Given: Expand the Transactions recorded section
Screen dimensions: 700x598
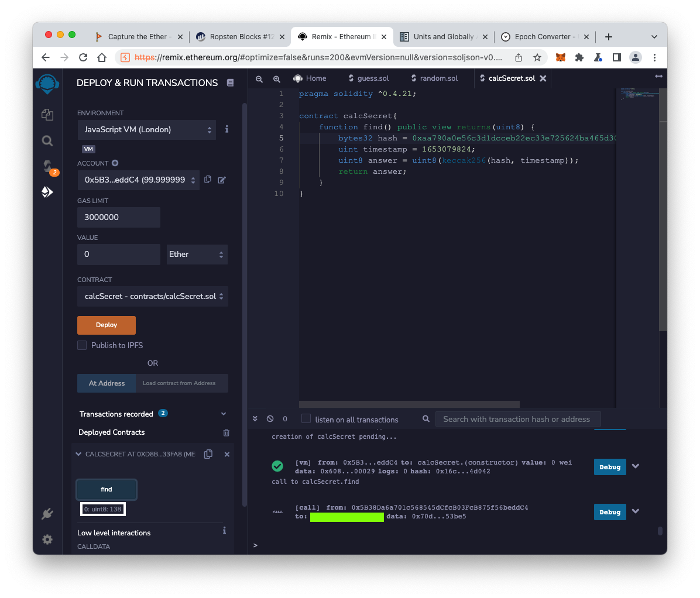Looking at the screenshot, I should (x=223, y=414).
